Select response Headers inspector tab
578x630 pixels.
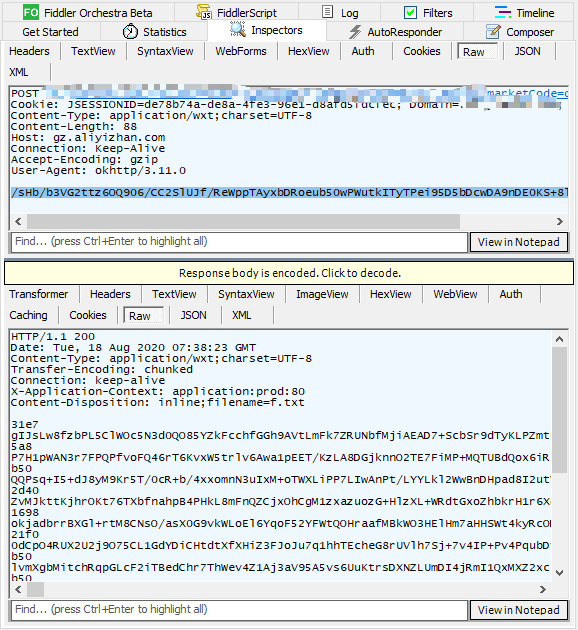click(110, 294)
